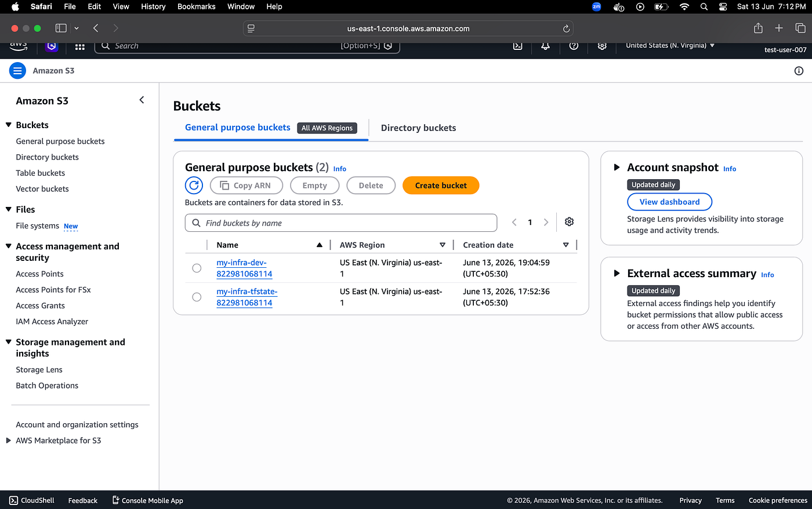Open AWS help question mark icon
This screenshot has width=812, height=509.
(x=574, y=46)
